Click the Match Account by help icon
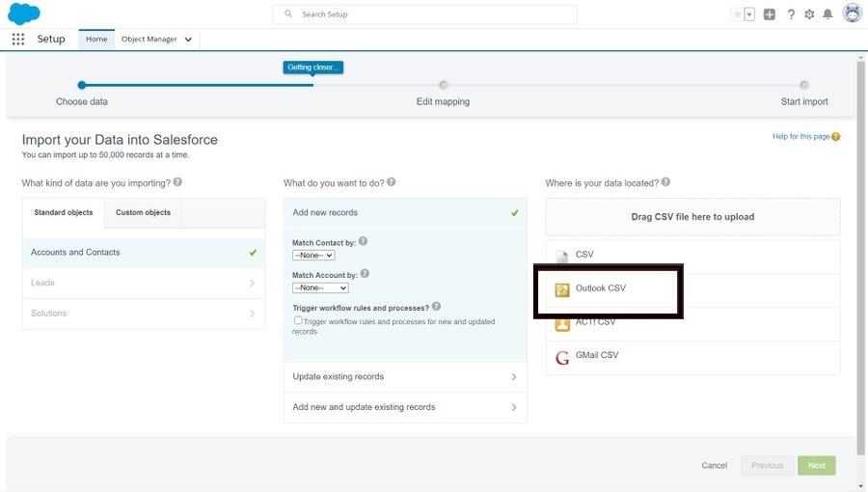Screen dimensions: 868x492 tap(365, 273)
